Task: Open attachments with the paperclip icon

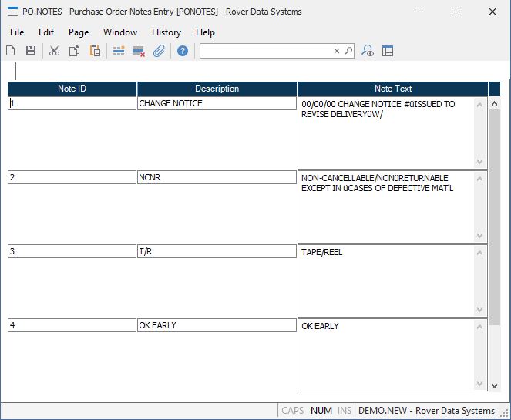Action: [159, 51]
